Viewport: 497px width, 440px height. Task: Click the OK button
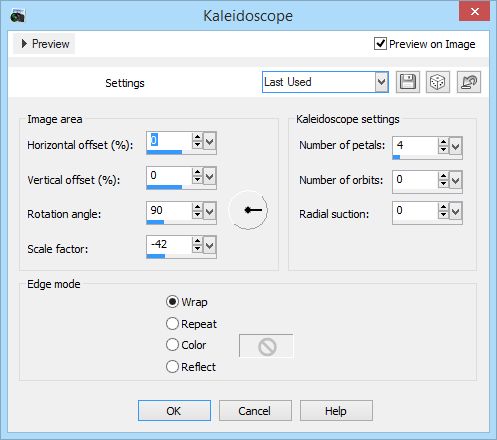(174, 411)
